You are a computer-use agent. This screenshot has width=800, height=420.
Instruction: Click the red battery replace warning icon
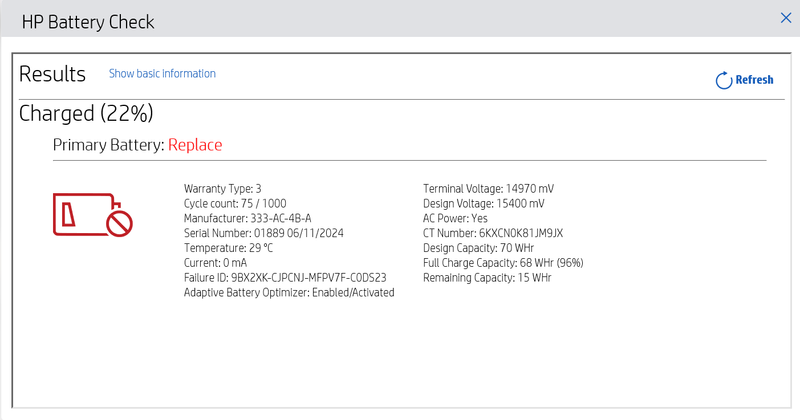click(x=92, y=213)
